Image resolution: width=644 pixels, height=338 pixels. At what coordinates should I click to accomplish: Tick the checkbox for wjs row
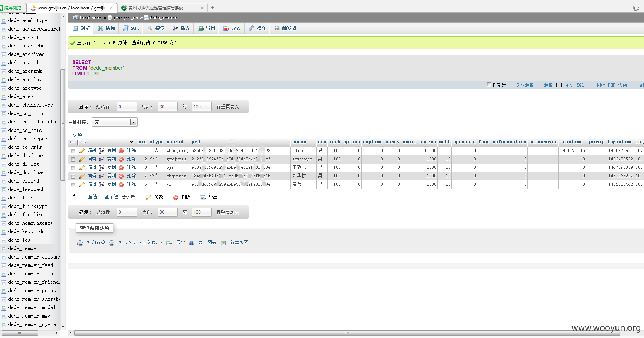coord(73,168)
